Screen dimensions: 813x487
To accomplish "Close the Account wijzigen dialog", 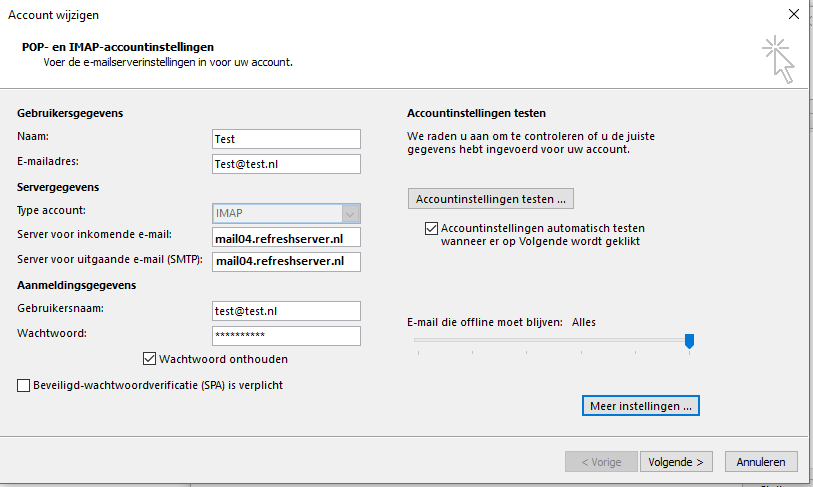I will click(x=794, y=14).
